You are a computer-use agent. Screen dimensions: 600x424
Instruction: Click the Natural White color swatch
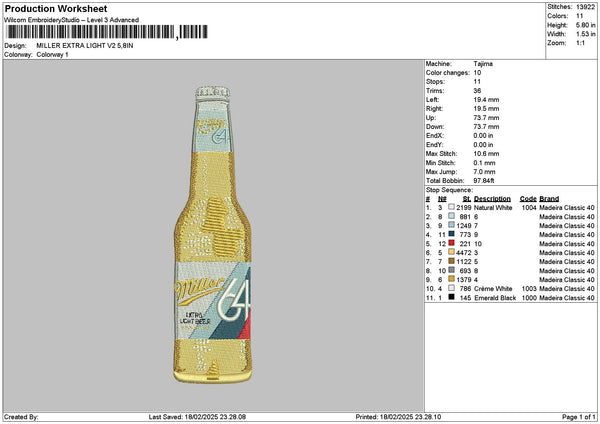point(452,207)
